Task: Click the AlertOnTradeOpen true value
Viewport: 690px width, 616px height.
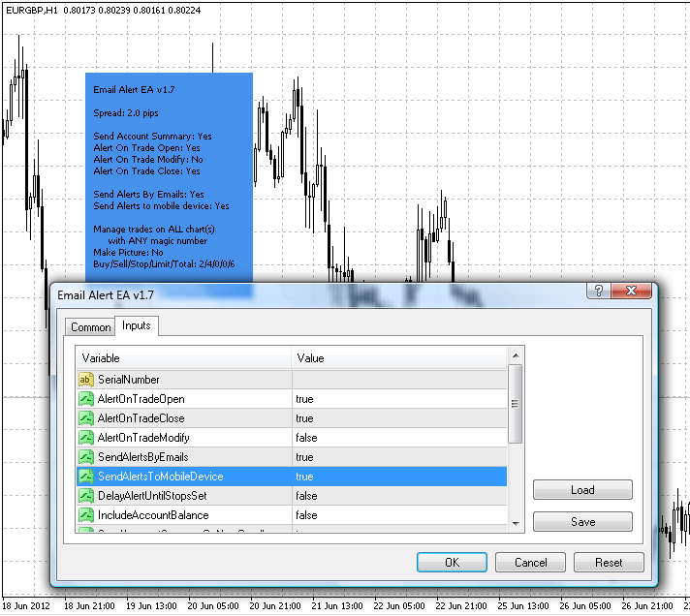Action: click(304, 399)
